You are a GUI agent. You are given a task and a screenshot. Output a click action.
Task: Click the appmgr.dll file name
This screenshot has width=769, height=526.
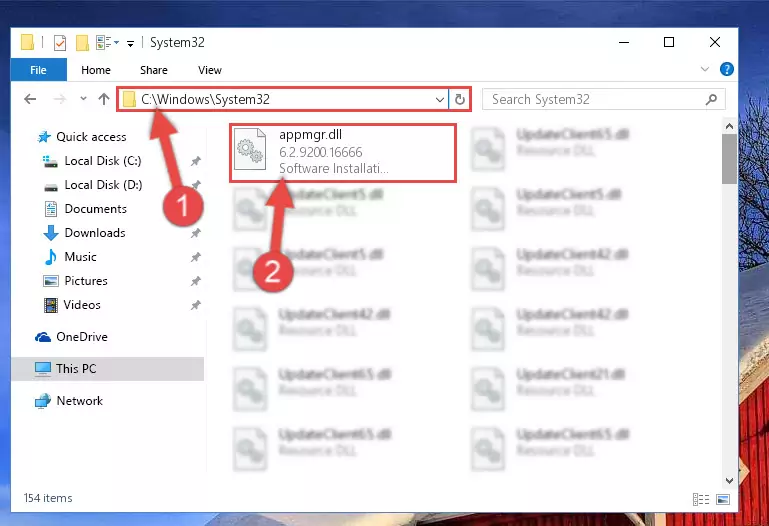(x=310, y=134)
